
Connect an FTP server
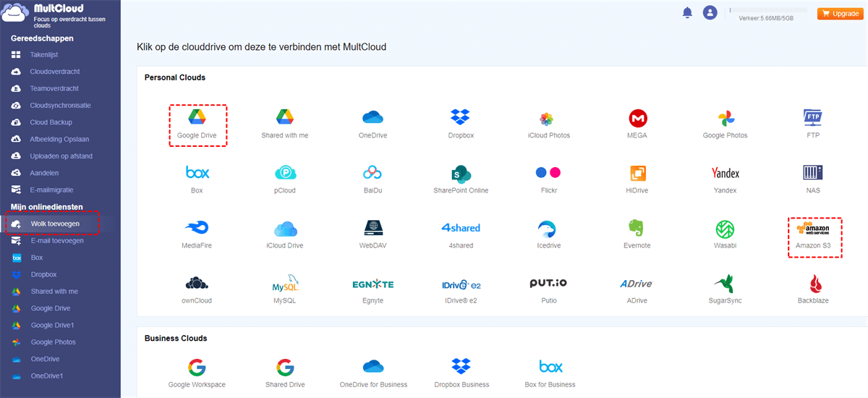point(814,124)
